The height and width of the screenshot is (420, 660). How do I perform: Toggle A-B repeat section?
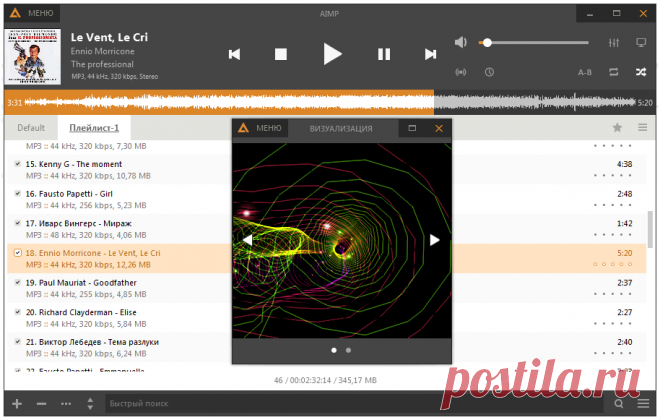click(585, 72)
